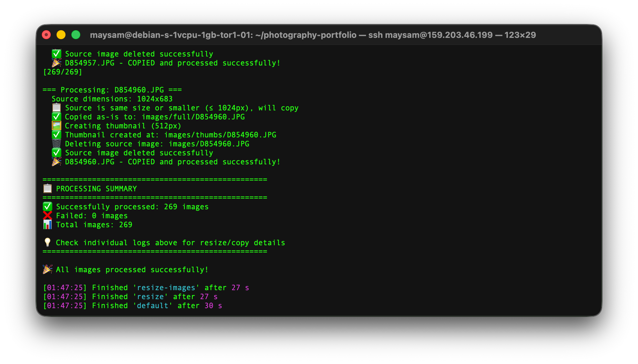This screenshot has height=364, width=638.
Task: Click the clipboard icon beside 'Source is same size'
Action: pos(57,108)
